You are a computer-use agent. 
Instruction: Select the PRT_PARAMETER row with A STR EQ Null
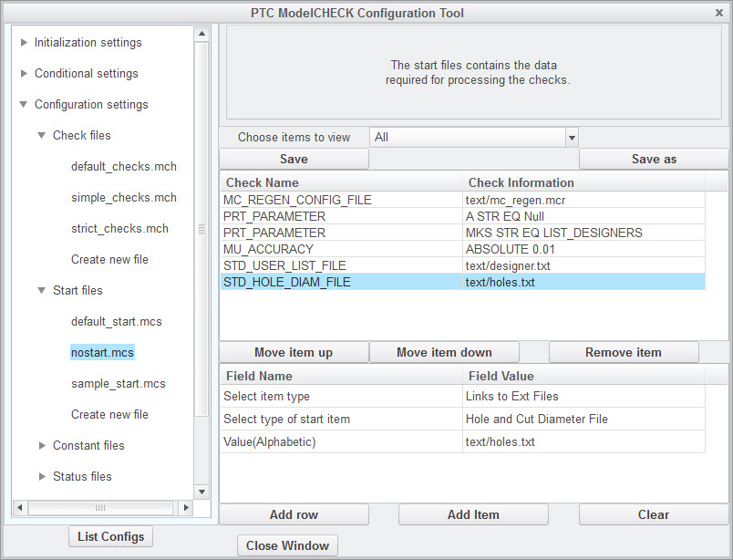pyautogui.click(x=463, y=216)
